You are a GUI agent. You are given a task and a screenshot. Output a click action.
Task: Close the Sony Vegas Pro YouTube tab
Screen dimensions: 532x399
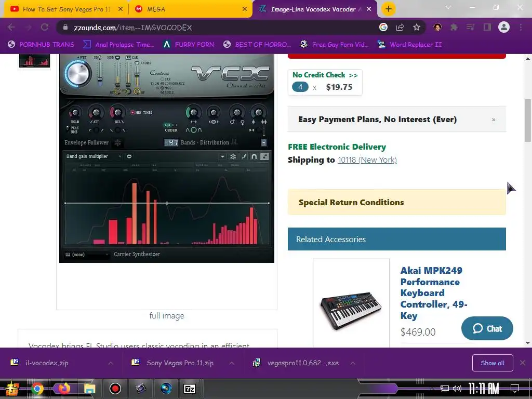tap(120, 9)
